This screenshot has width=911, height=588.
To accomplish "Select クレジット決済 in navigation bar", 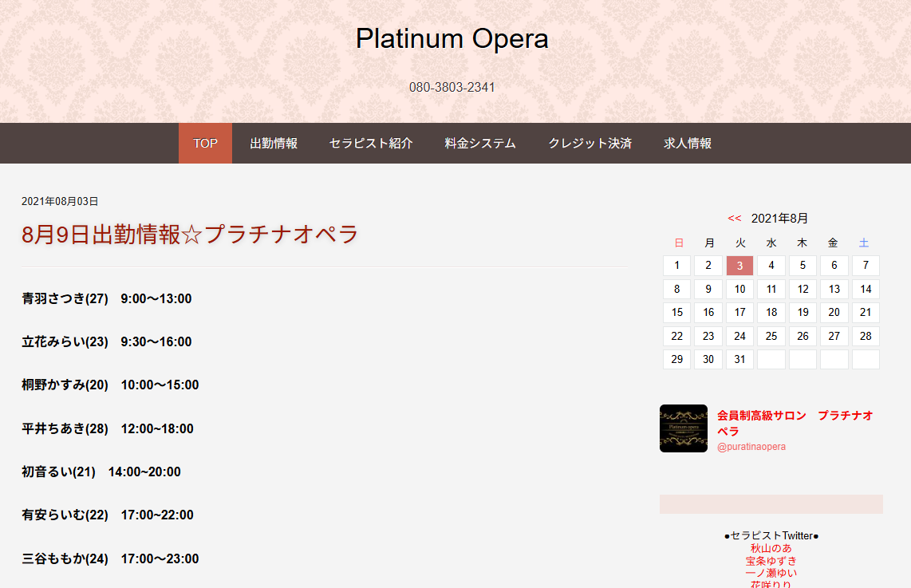I will pyautogui.click(x=590, y=143).
